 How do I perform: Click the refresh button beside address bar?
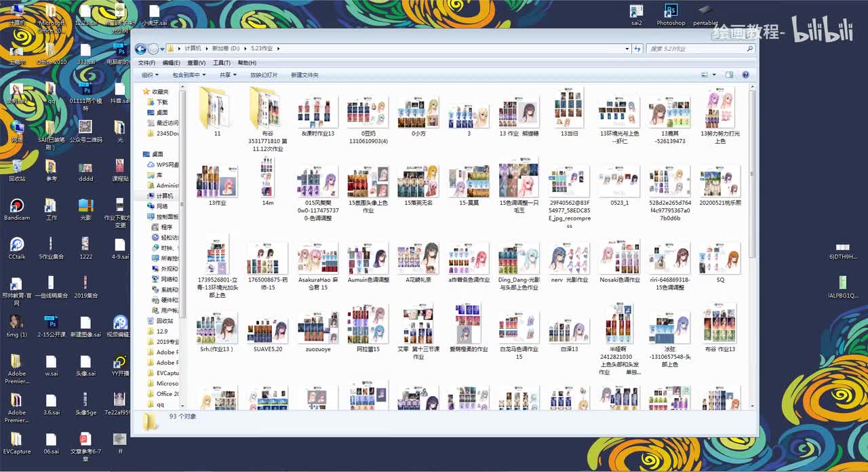point(637,49)
